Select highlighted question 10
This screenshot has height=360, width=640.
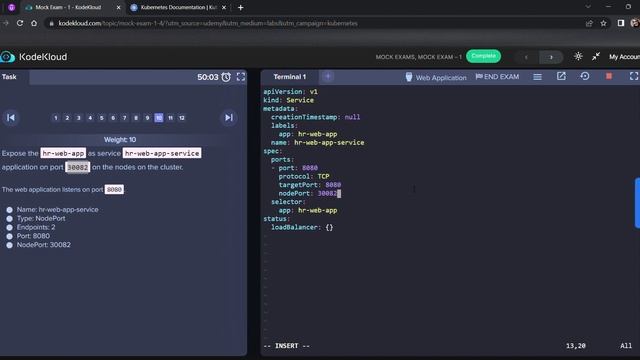click(159, 118)
